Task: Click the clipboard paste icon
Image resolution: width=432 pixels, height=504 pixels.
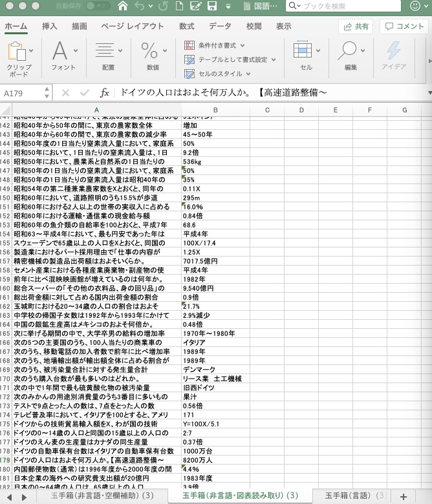Action: [x=17, y=51]
